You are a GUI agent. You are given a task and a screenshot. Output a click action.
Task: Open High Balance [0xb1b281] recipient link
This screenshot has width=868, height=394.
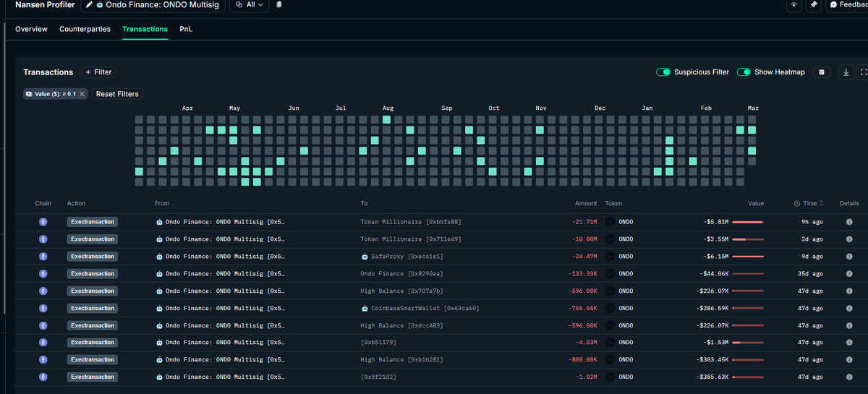(401, 359)
